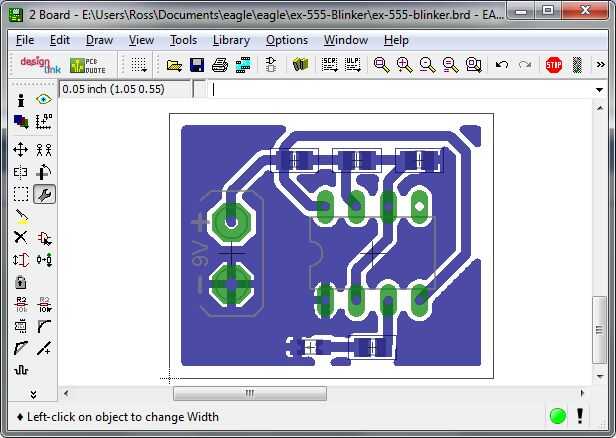
Task: Open the Library menu
Action: [231, 40]
